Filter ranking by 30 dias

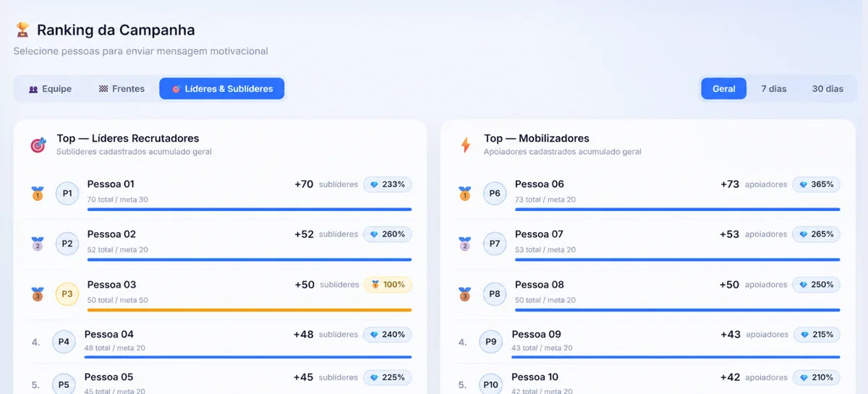[x=827, y=89]
